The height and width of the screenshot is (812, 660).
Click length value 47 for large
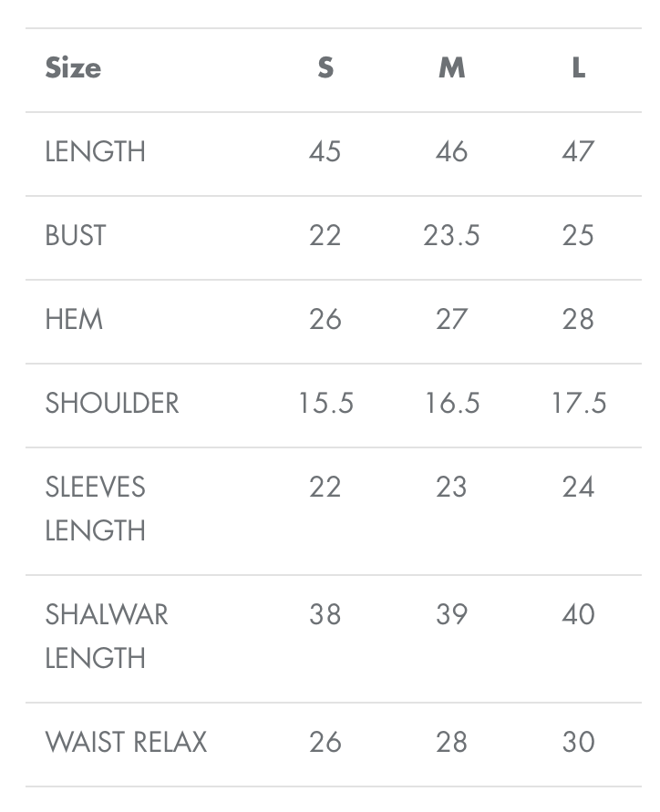(578, 151)
